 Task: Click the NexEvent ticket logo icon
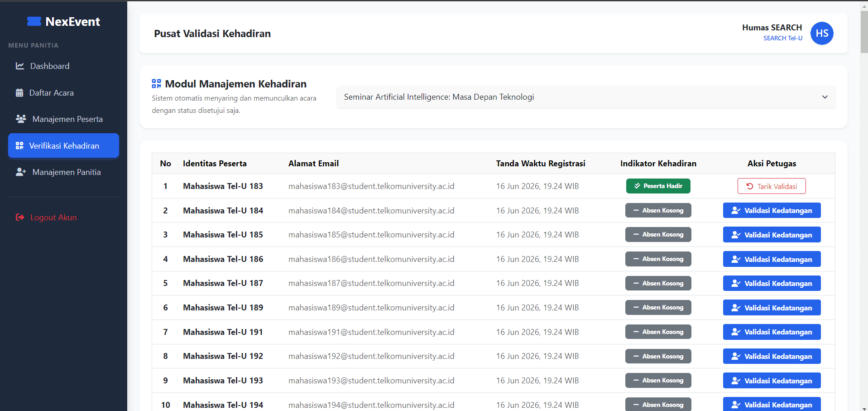34,21
